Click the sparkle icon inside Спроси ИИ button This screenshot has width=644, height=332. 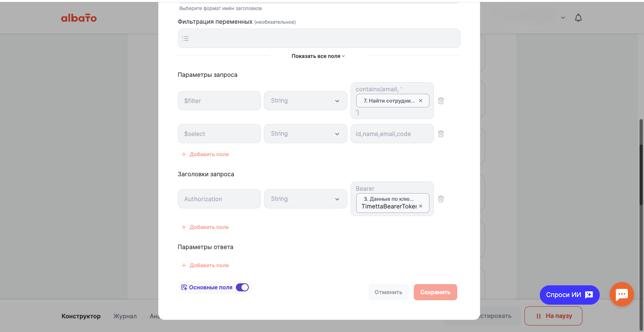(x=589, y=295)
